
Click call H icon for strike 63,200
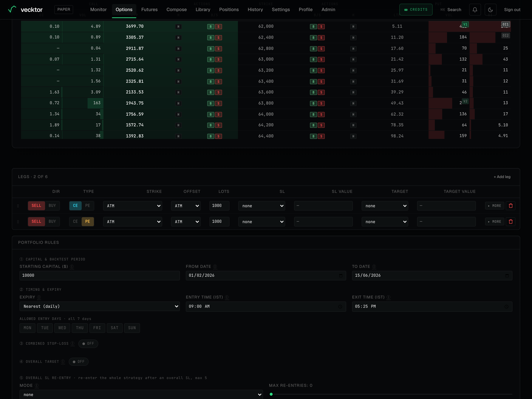[178, 70]
